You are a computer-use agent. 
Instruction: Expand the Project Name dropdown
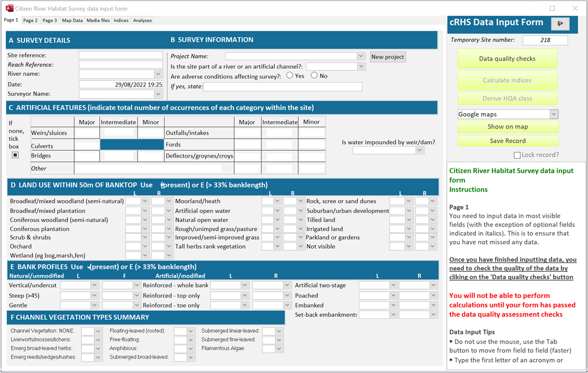click(x=361, y=56)
